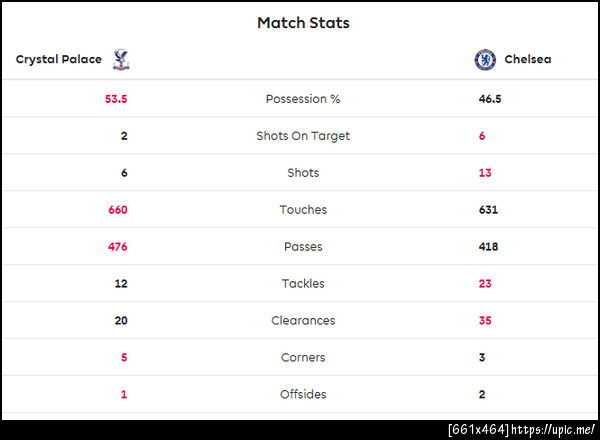Open the Crystal Palace team name link
600x440 pixels.
pyautogui.click(x=59, y=60)
